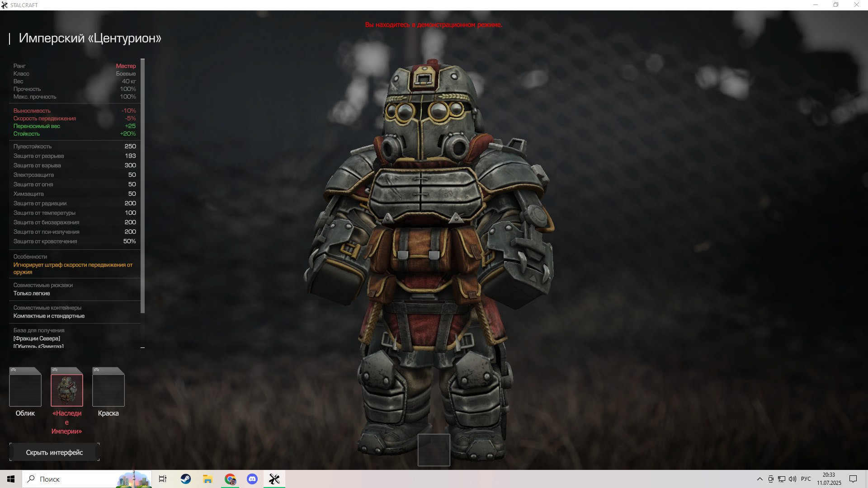Click the Пулестойкость 250 row
Viewport: 868px width, 488px height.
(75, 146)
